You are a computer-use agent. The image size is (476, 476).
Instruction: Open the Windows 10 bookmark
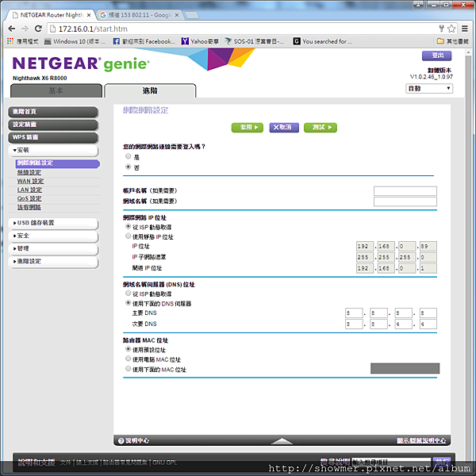pyautogui.click(x=75, y=41)
